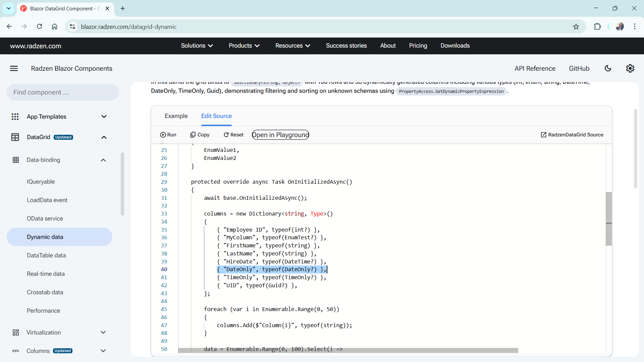Collapse the DataGrid sidebar section
This screenshot has height=362, width=644.
coord(104,137)
